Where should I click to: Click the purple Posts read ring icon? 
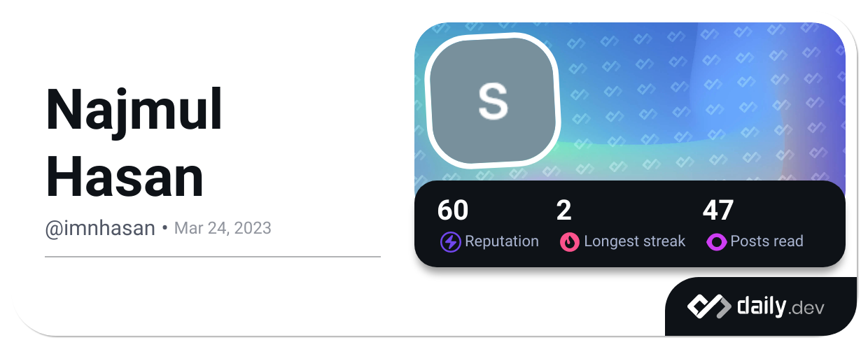[716, 242]
